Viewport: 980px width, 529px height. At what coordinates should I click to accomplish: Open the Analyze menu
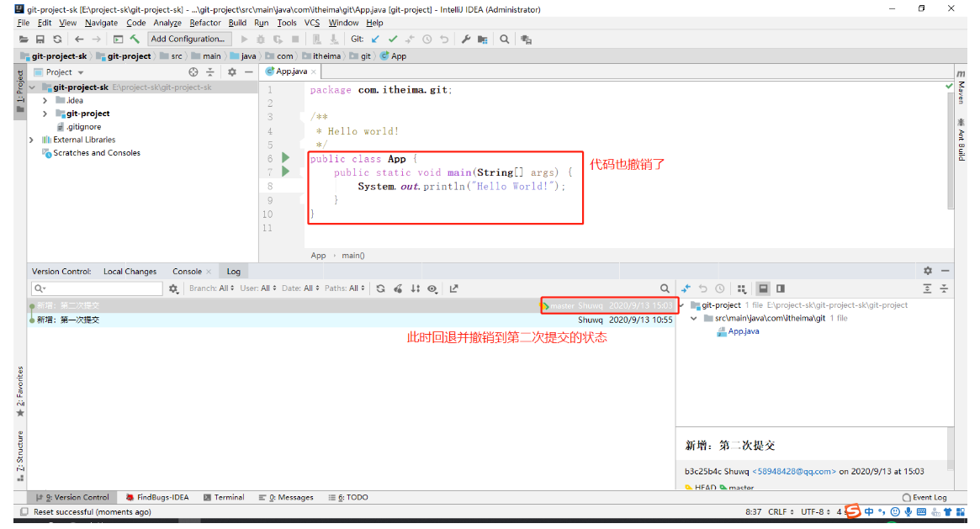167,23
